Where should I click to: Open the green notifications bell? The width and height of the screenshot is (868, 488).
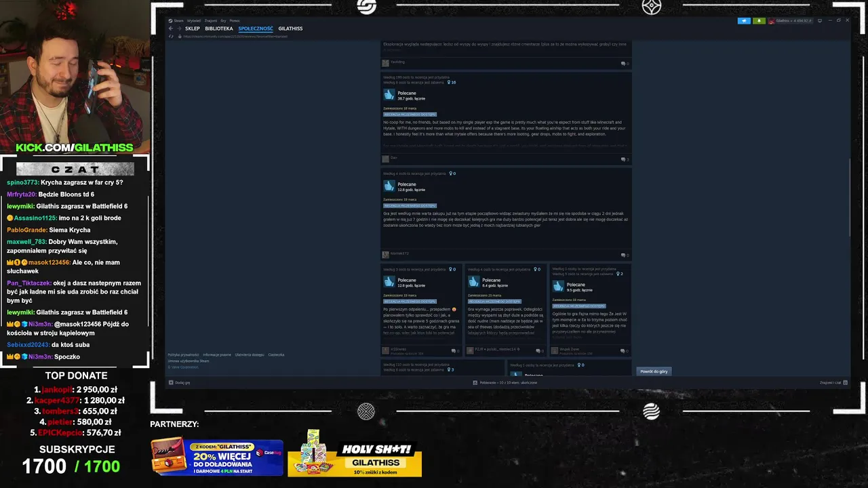point(759,21)
